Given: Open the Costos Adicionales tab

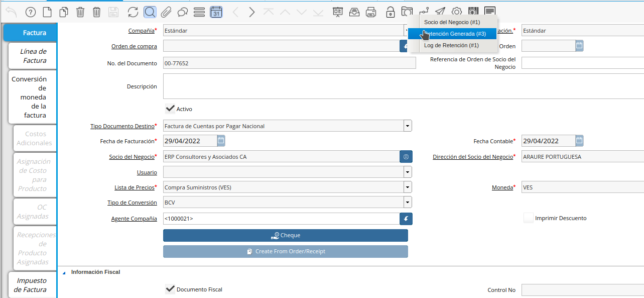Looking at the screenshot, I should tap(35, 138).
